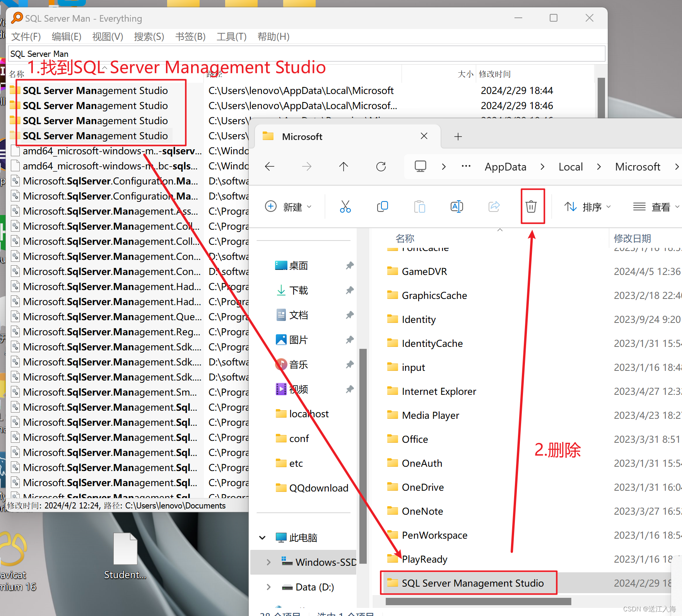Click the Cut scissors icon
682x616 pixels.
point(345,206)
